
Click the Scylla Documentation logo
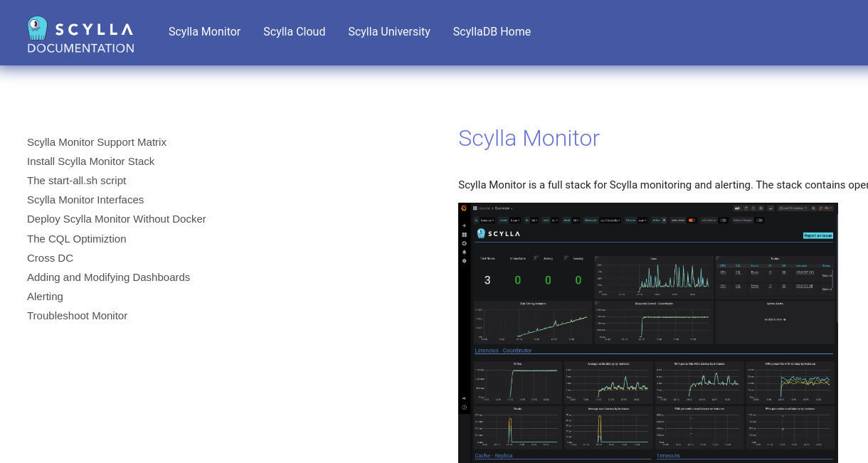pyautogui.click(x=80, y=32)
